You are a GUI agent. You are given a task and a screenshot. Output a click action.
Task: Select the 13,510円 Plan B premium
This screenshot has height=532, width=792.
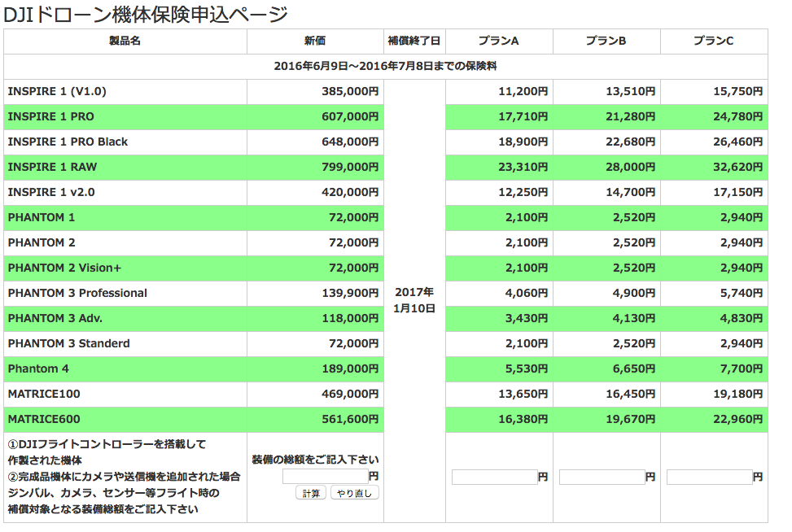631,91
